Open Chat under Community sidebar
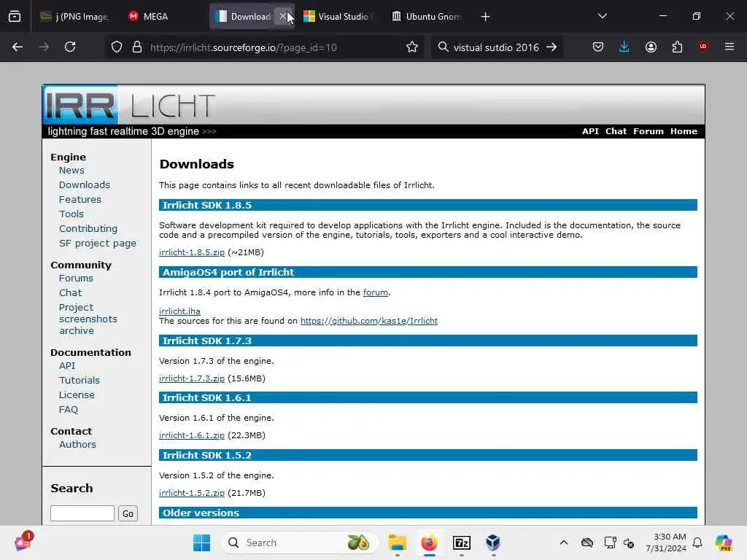 [x=70, y=293]
